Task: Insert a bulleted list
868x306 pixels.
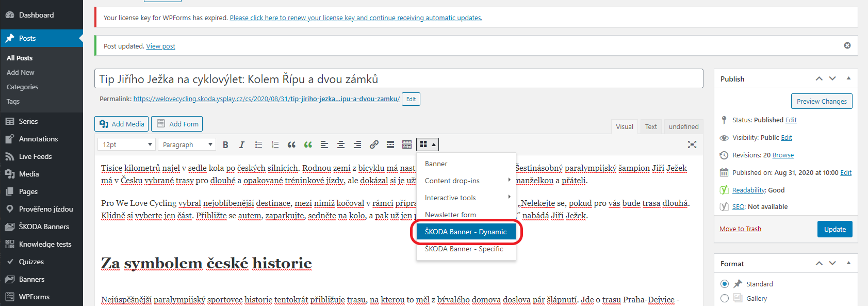Action: (x=258, y=144)
